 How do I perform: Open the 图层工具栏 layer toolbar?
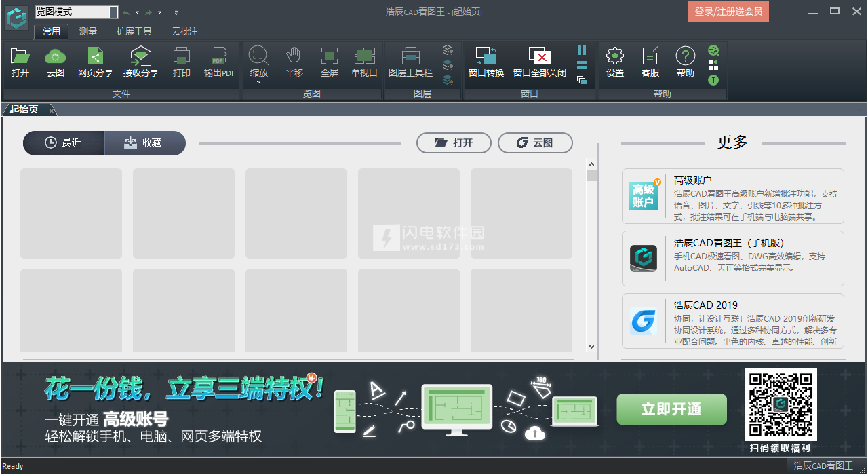pyautogui.click(x=411, y=62)
